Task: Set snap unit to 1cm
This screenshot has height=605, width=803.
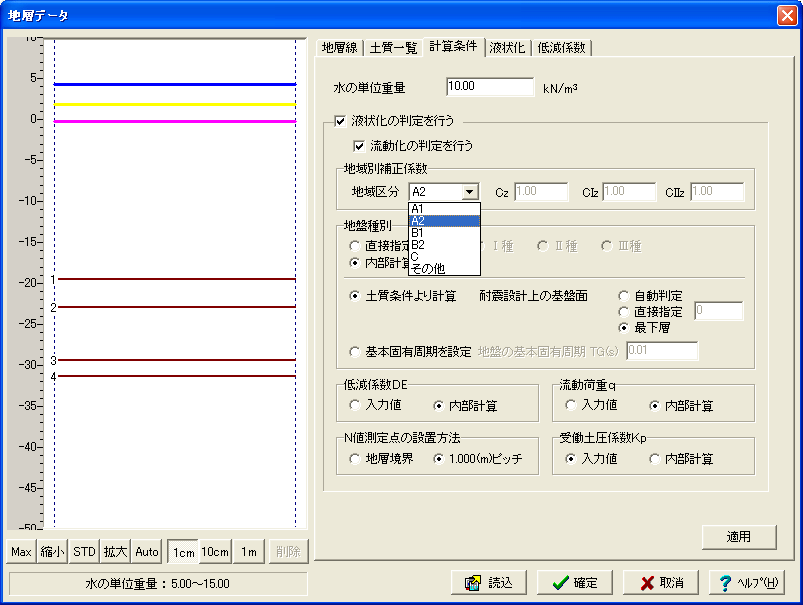Action: pyautogui.click(x=183, y=552)
